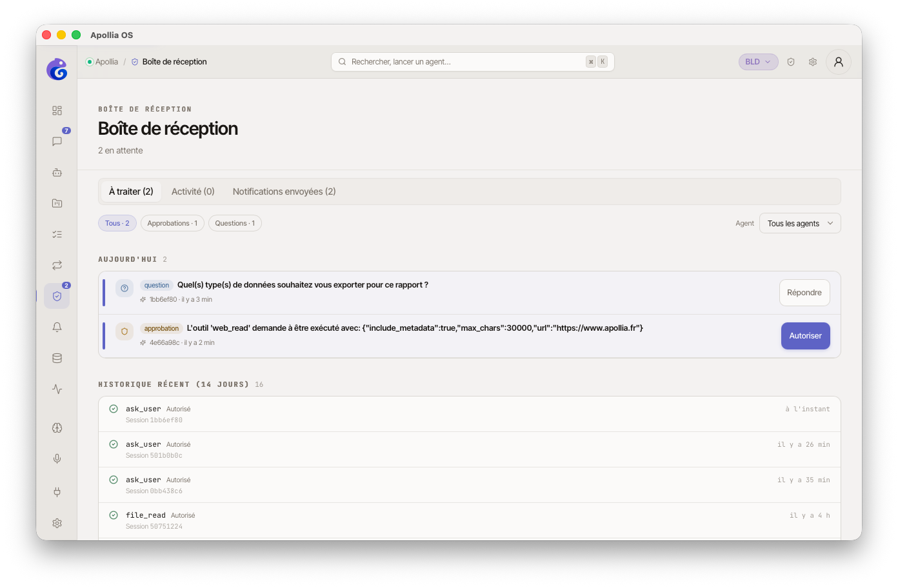The height and width of the screenshot is (588, 898).
Task: Switch to À traiter (2) tab
Action: point(131,191)
